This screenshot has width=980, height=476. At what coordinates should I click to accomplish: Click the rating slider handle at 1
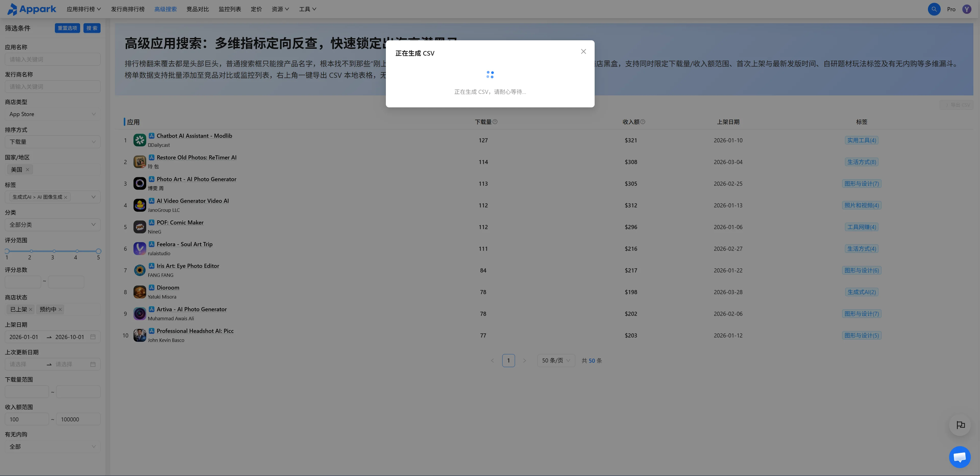(7, 251)
